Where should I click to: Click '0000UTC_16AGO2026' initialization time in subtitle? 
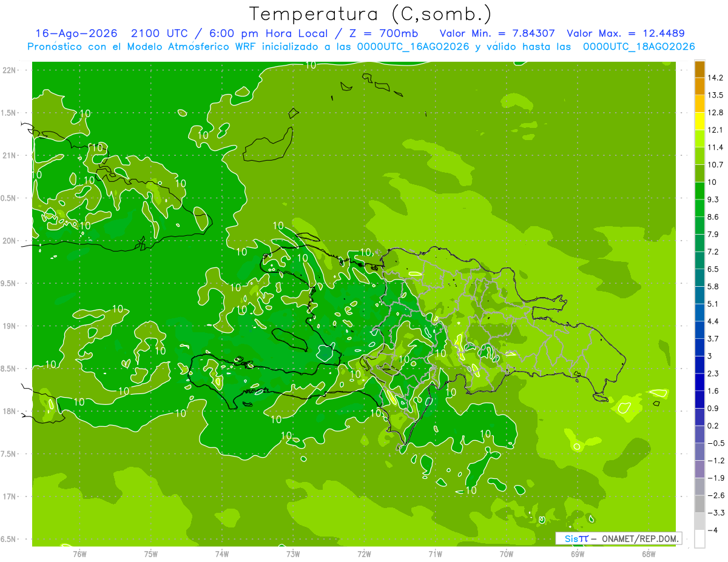tap(414, 47)
